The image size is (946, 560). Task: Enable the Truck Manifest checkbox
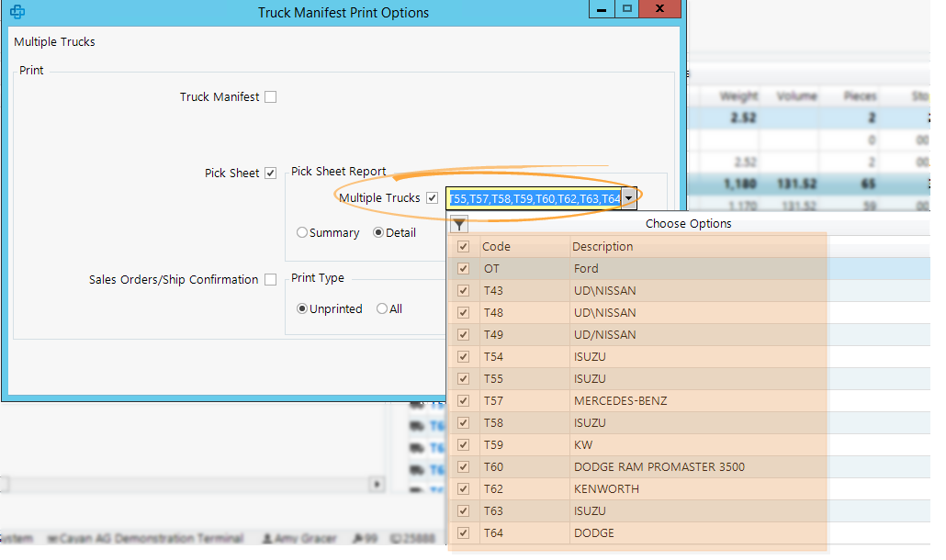click(270, 96)
